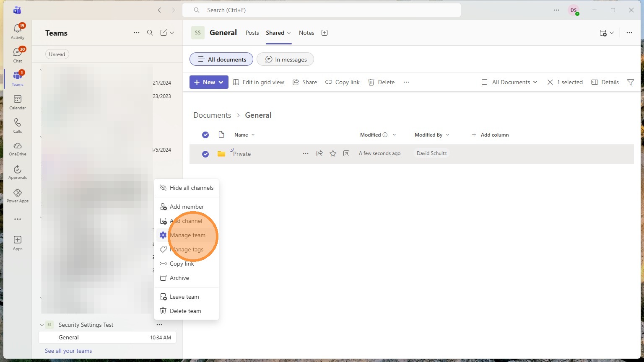Choose Hide all channels
The height and width of the screenshot is (362, 644).
pyautogui.click(x=187, y=188)
